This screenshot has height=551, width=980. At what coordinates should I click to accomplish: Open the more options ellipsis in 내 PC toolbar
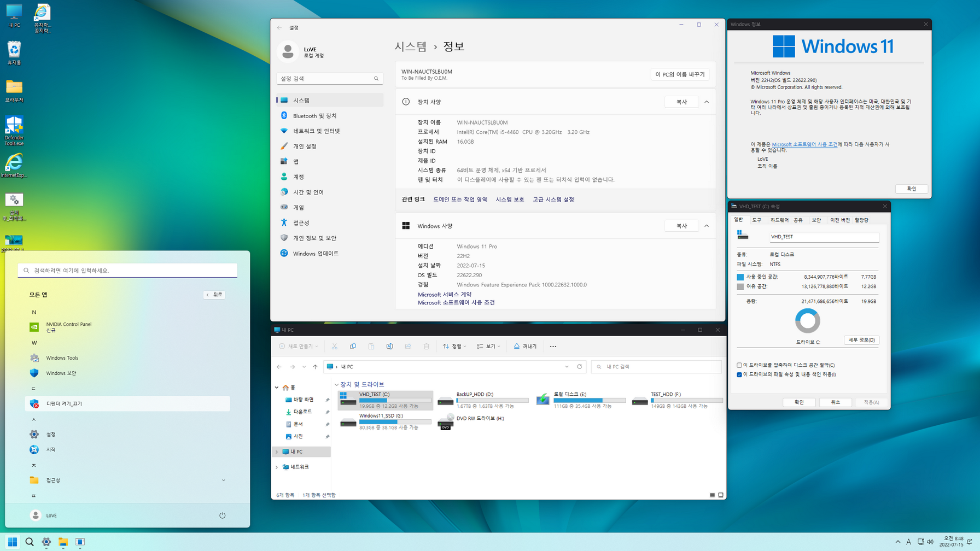click(x=553, y=346)
